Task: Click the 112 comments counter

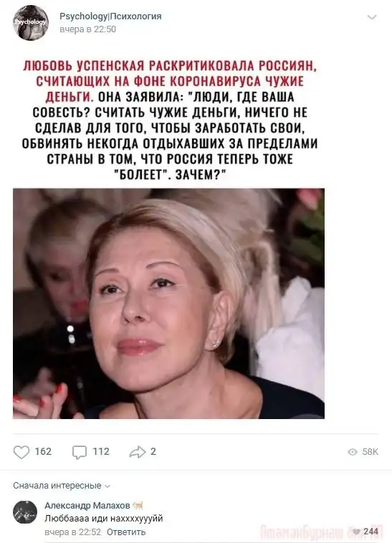Action: click(x=101, y=451)
